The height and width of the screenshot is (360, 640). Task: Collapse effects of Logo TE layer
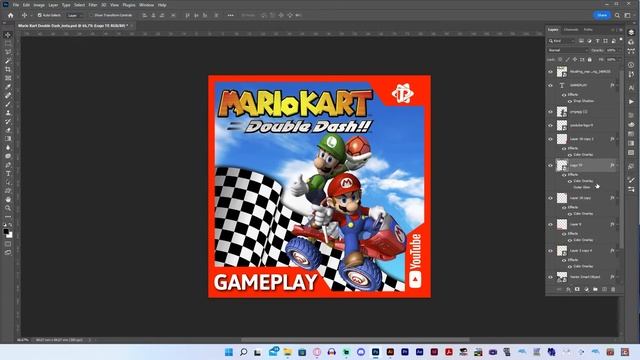point(617,165)
